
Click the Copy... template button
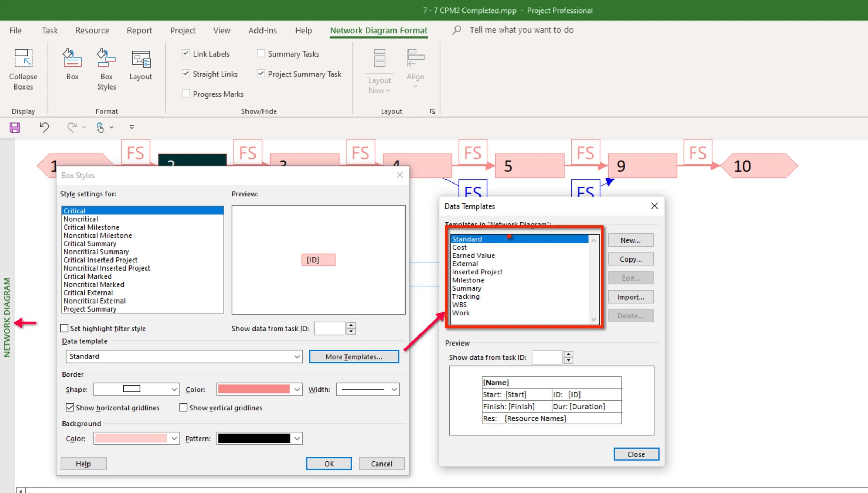click(x=631, y=259)
